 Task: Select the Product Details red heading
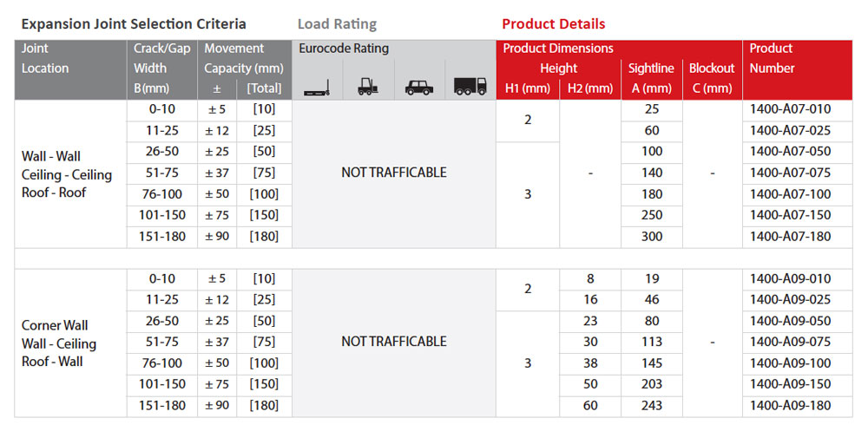pos(554,23)
